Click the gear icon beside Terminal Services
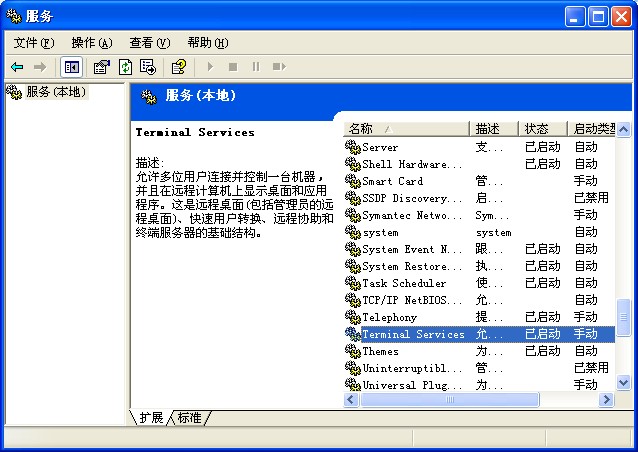This screenshot has width=638, height=452. pyautogui.click(x=353, y=334)
